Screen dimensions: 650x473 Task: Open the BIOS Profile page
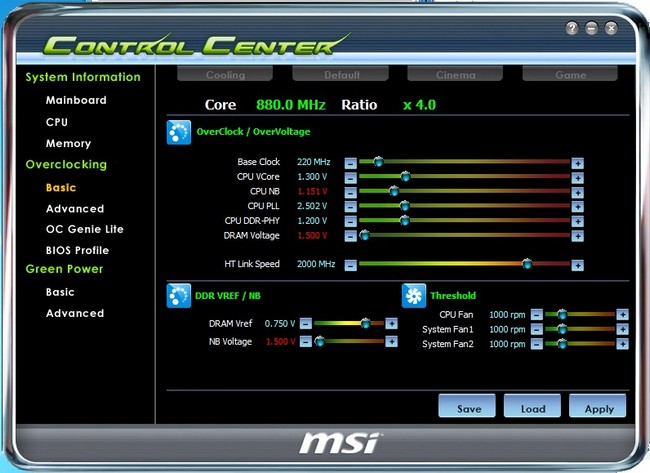coord(78,250)
